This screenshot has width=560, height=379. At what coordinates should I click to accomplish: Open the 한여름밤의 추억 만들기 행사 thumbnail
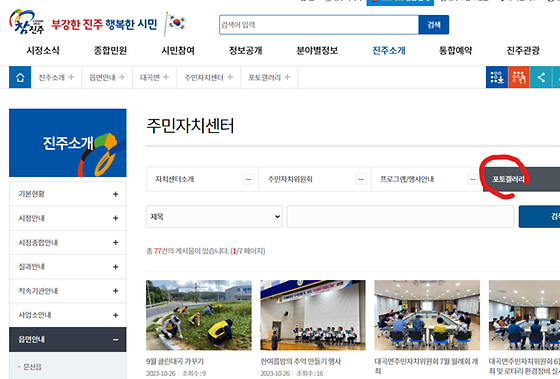[x=313, y=315]
